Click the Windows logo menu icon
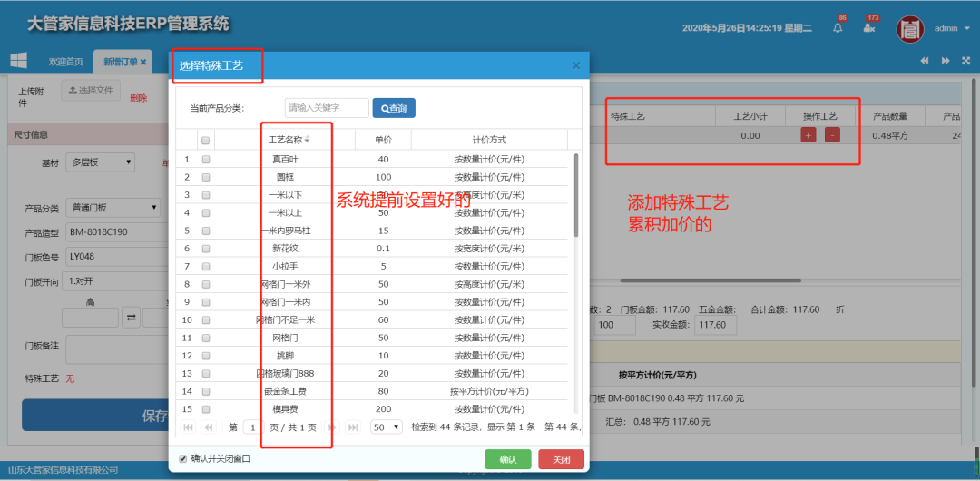 pyautogui.click(x=18, y=61)
